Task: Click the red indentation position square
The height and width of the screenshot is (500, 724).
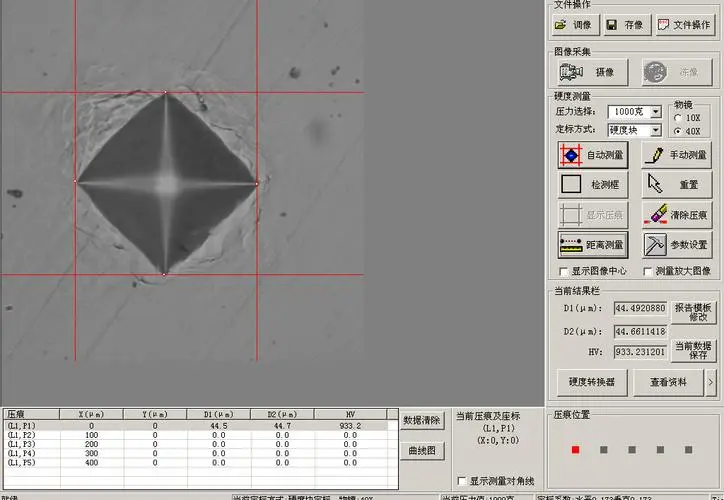Action: click(575, 450)
